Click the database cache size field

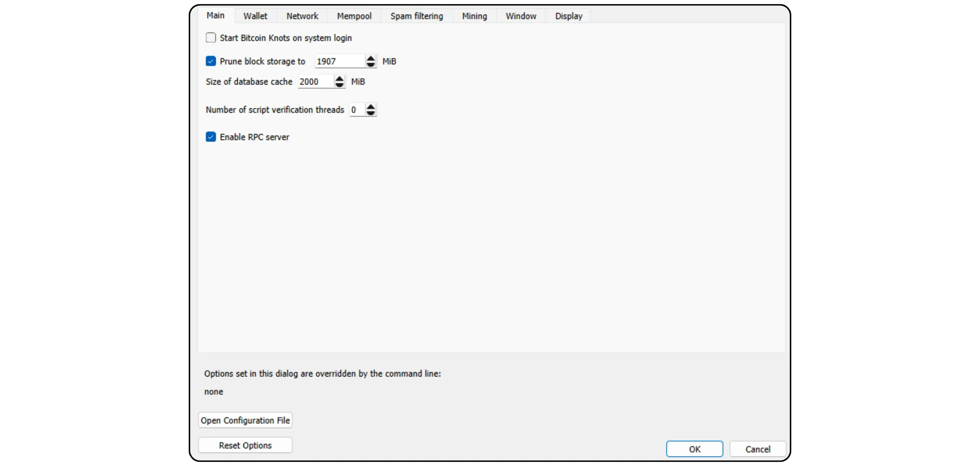pyautogui.click(x=315, y=81)
